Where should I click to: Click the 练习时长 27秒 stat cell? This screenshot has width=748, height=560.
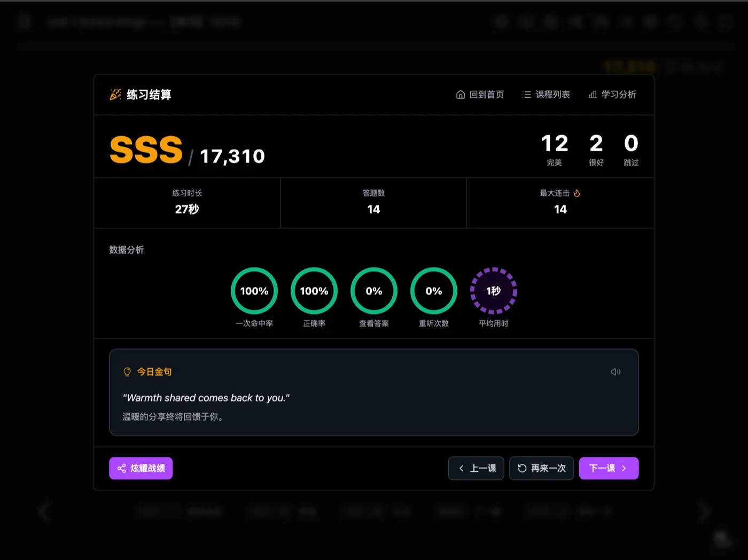[x=187, y=203]
